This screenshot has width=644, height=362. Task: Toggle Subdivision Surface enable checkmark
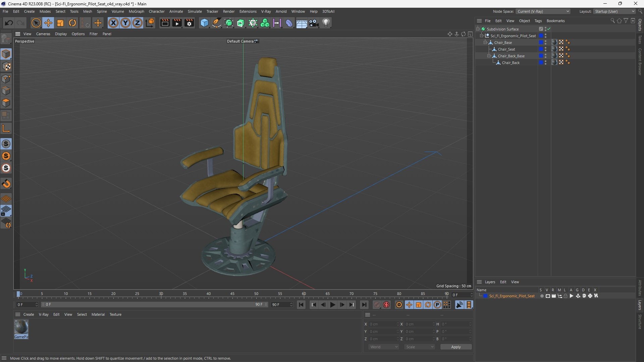549,29
